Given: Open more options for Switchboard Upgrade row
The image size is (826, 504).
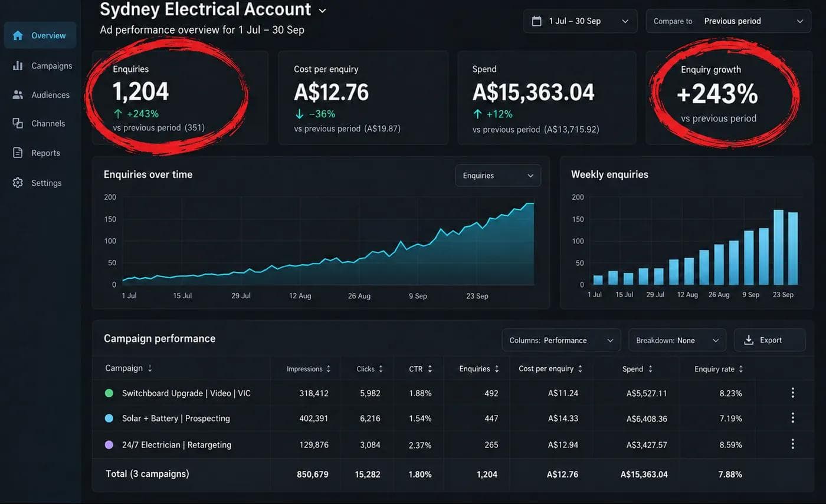Looking at the screenshot, I should (x=793, y=393).
